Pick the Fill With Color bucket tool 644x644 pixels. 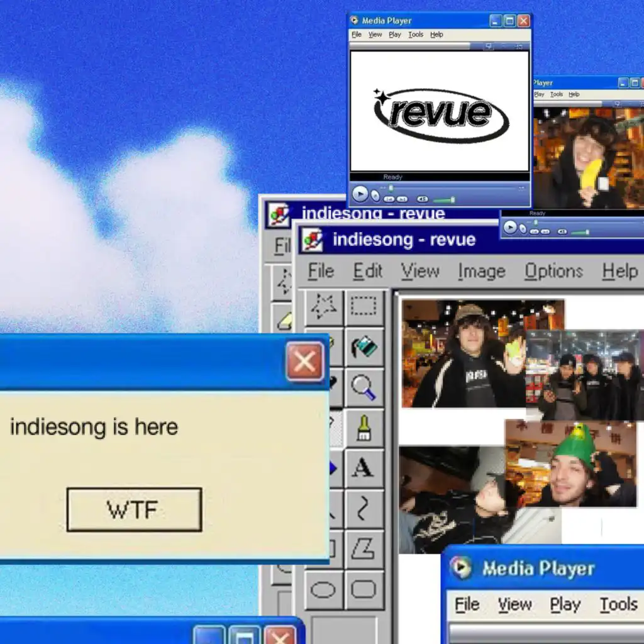(x=364, y=347)
